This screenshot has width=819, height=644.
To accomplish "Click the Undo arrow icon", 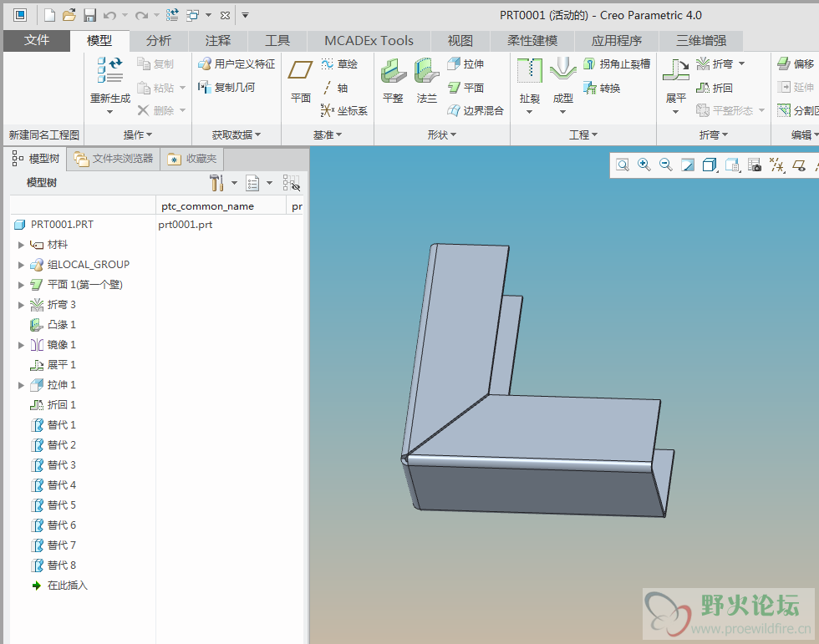I will tap(109, 16).
